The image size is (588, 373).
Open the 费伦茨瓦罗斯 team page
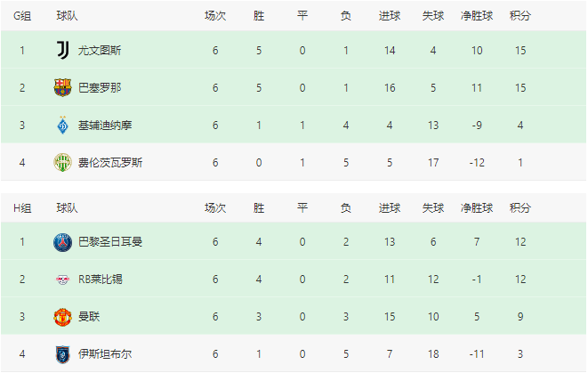(110, 162)
